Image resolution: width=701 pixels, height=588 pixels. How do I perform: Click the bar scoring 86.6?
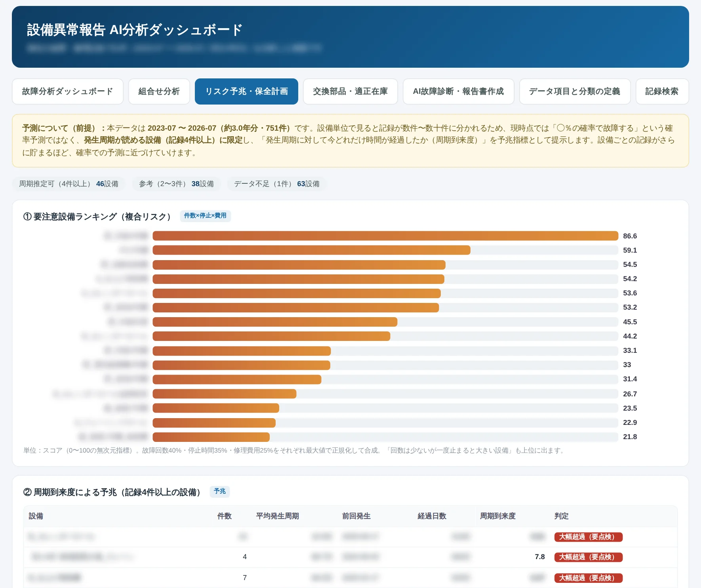click(x=385, y=236)
